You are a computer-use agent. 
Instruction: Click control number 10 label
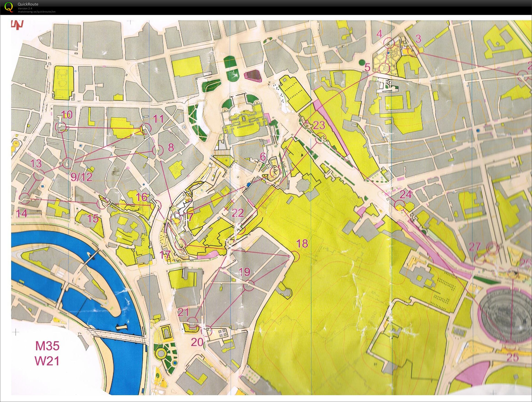pyautogui.click(x=67, y=115)
